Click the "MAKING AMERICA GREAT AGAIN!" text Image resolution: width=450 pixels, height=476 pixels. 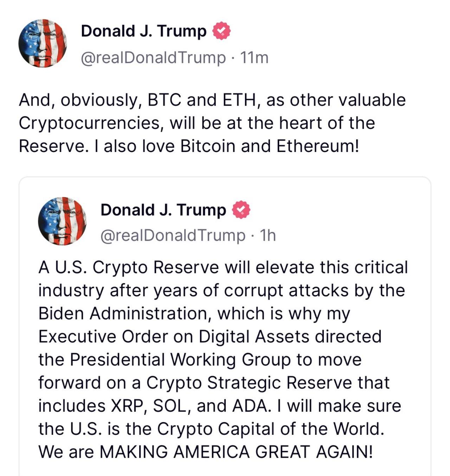tap(236, 452)
